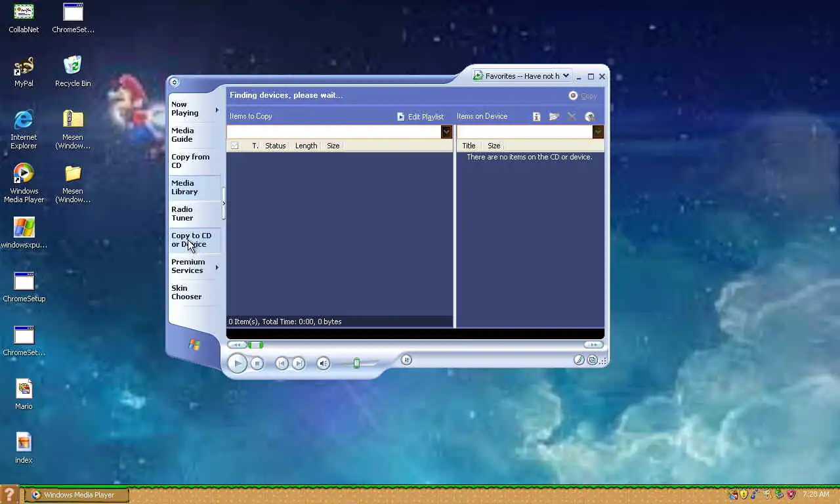
Task: Click the rewind button on seek bar
Action: (237, 345)
